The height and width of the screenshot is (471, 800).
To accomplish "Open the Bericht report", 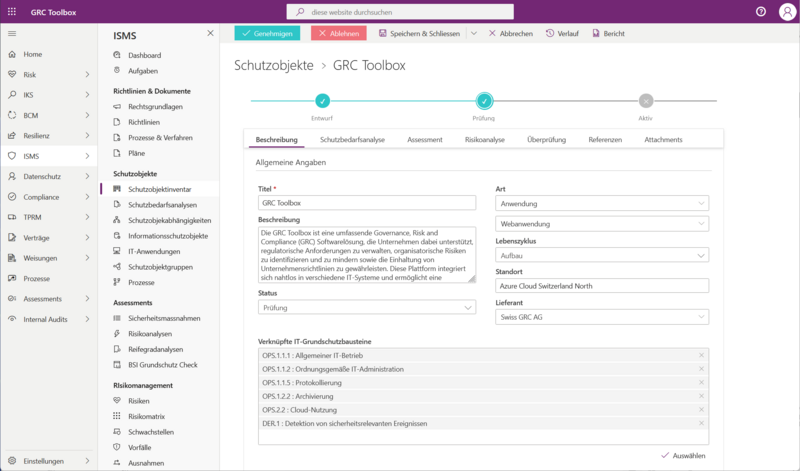I will 608,33.
